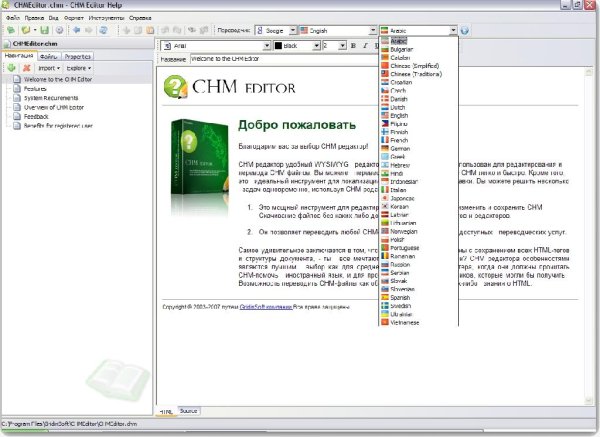Click the new project toolbar icon

point(11,30)
